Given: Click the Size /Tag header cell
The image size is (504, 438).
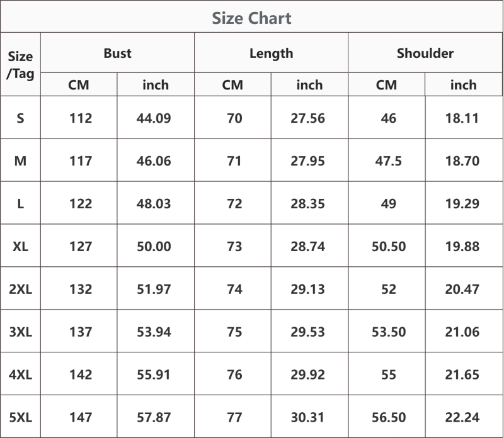Looking at the screenshot, I should click(20, 65).
